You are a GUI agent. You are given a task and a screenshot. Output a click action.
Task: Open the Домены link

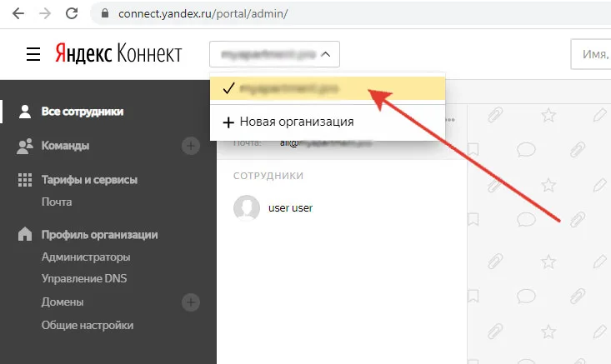coord(63,302)
